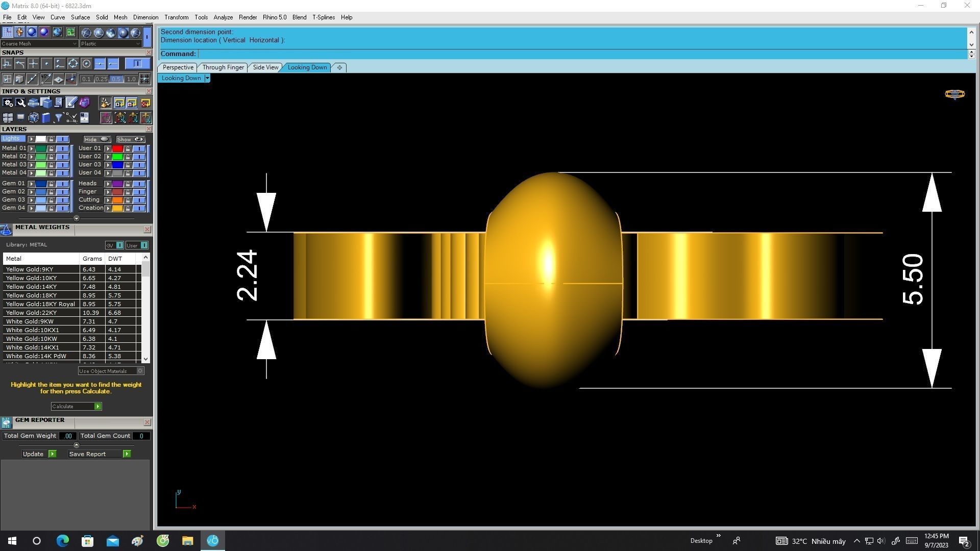This screenshot has width=980, height=551.
Task: Open the Looking Down viewport dropdown arrow
Action: pyautogui.click(x=207, y=78)
